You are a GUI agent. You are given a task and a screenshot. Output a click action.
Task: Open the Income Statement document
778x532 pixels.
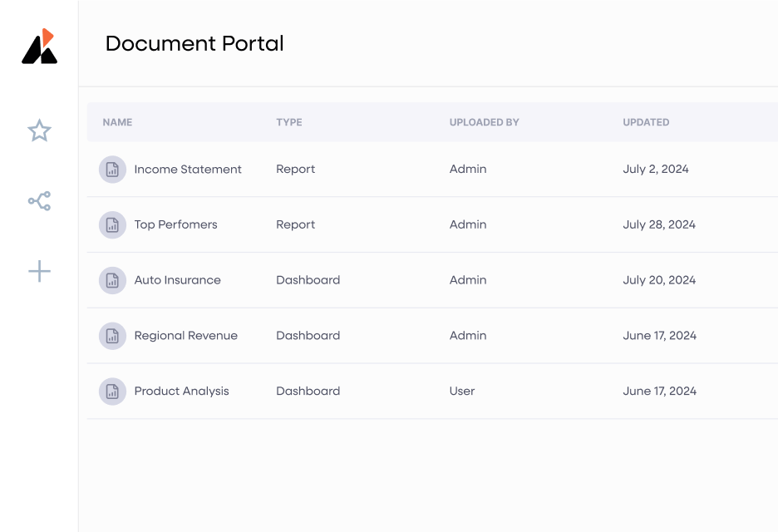(188, 170)
